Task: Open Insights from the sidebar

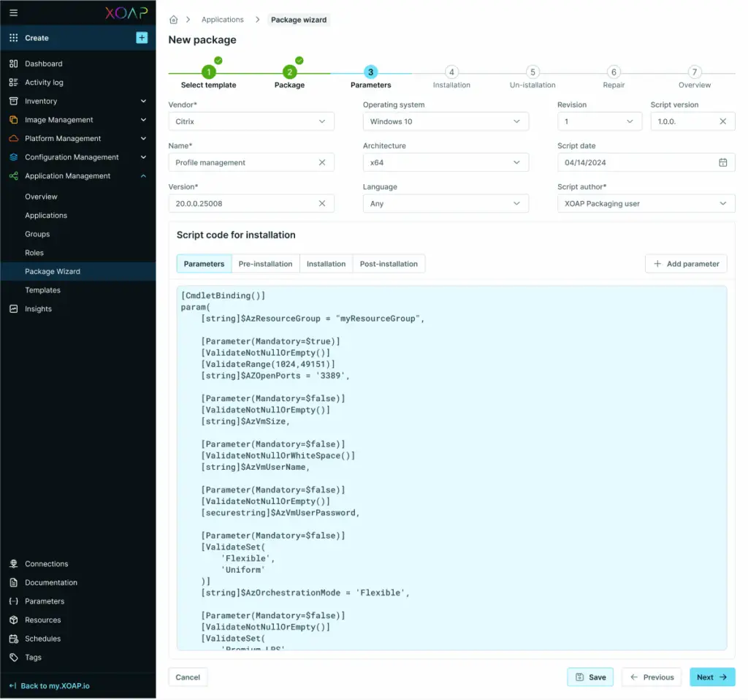Action: tap(38, 309)
